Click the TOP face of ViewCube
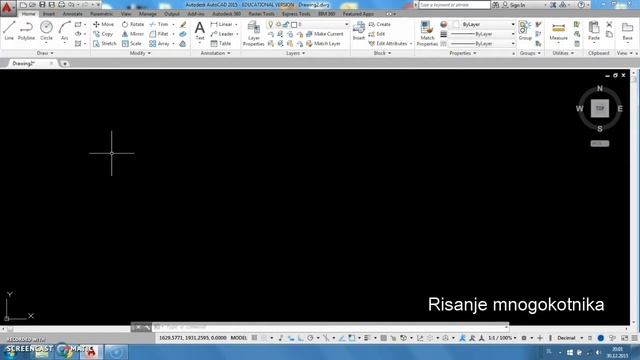Viewport: 640px width, 360px height. [600, 108]
